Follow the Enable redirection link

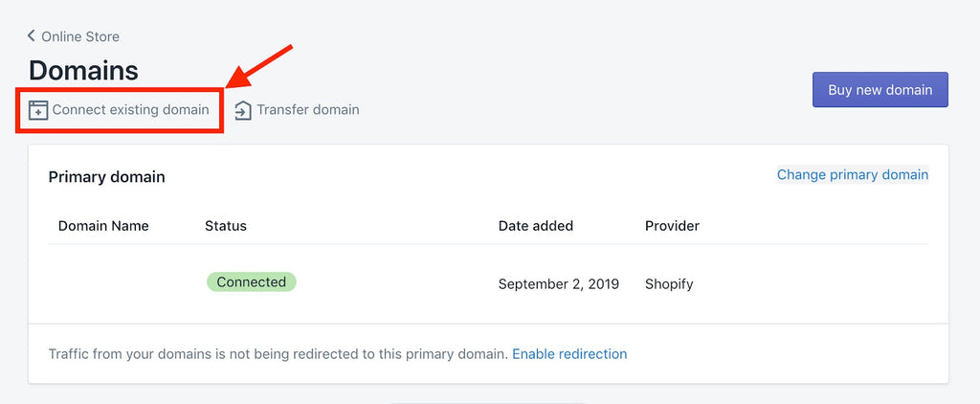569,354
